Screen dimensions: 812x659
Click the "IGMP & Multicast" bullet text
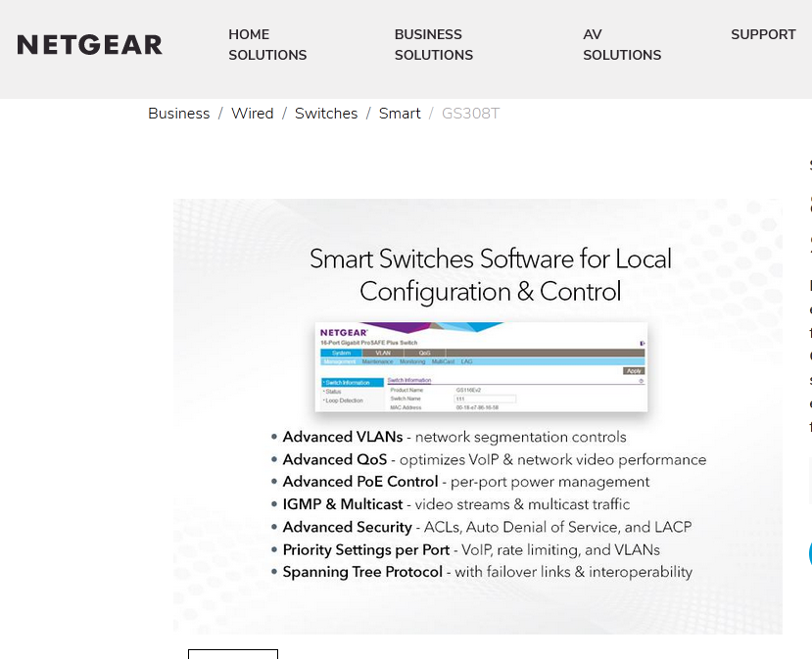tap(343, 504)
